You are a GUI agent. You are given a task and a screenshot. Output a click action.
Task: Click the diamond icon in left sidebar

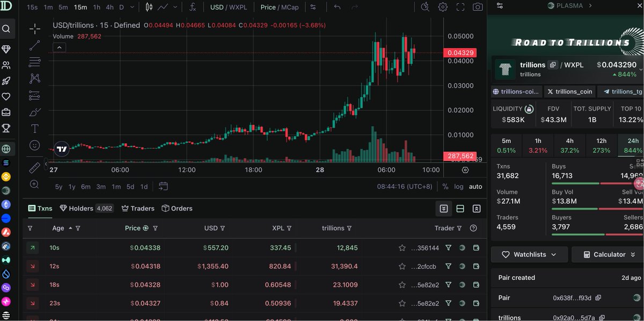point(6,49)
